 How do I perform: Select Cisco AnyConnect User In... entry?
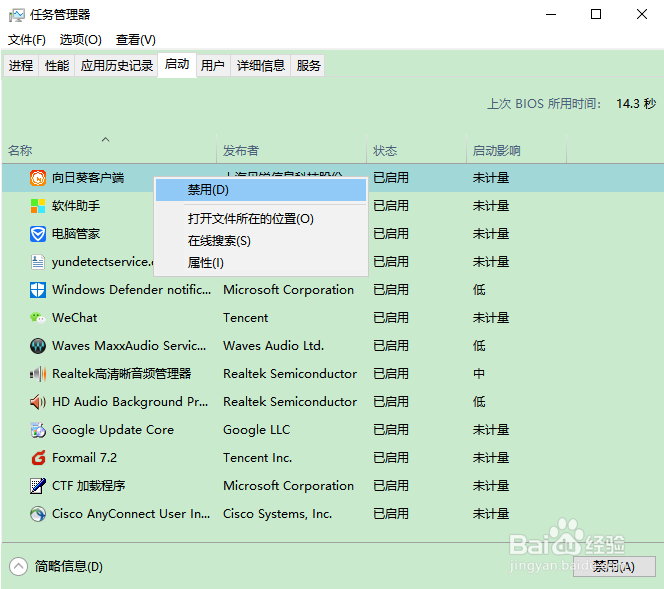tap(131, 514)
